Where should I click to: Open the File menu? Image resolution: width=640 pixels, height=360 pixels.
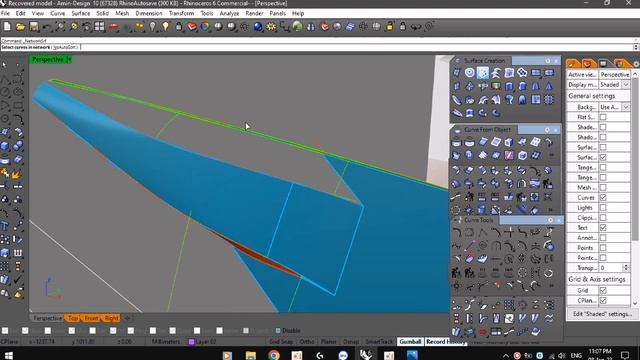point(5,13)
